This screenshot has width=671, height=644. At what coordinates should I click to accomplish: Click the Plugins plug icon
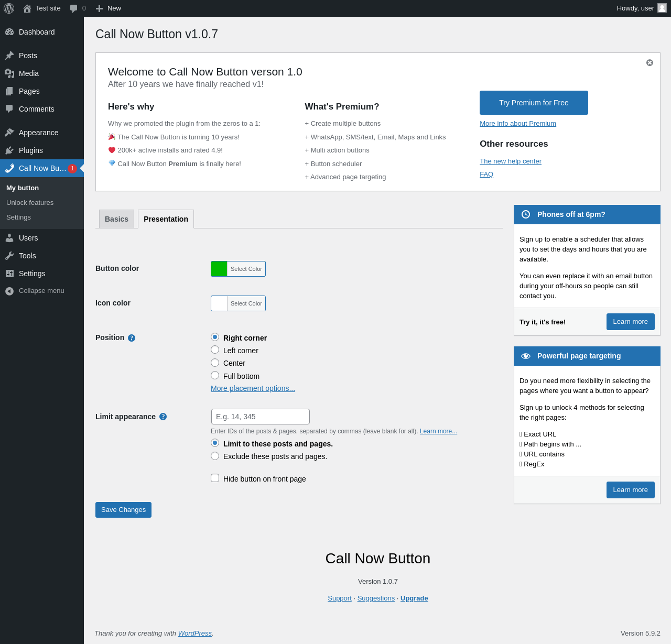pos(9,150)
